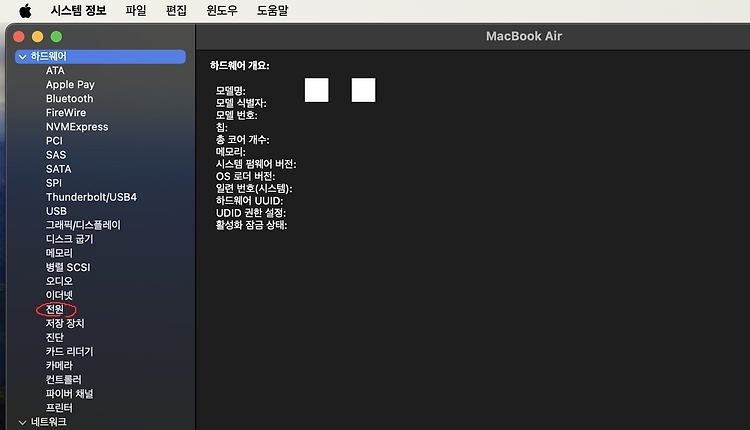Click the OS 로더 버전 label
The image size is (750, 430).
pos(245,176)
